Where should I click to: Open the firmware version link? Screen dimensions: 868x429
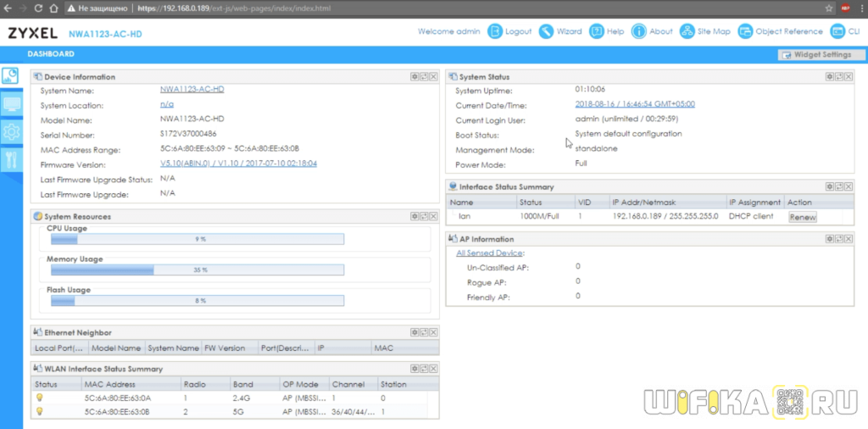238,164
